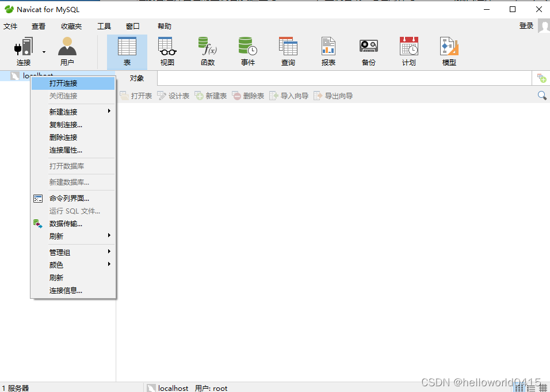This screenshot has width=550, height=392.
Task: Click the 连接 connection toolbar icon
Action: [24, 52]
